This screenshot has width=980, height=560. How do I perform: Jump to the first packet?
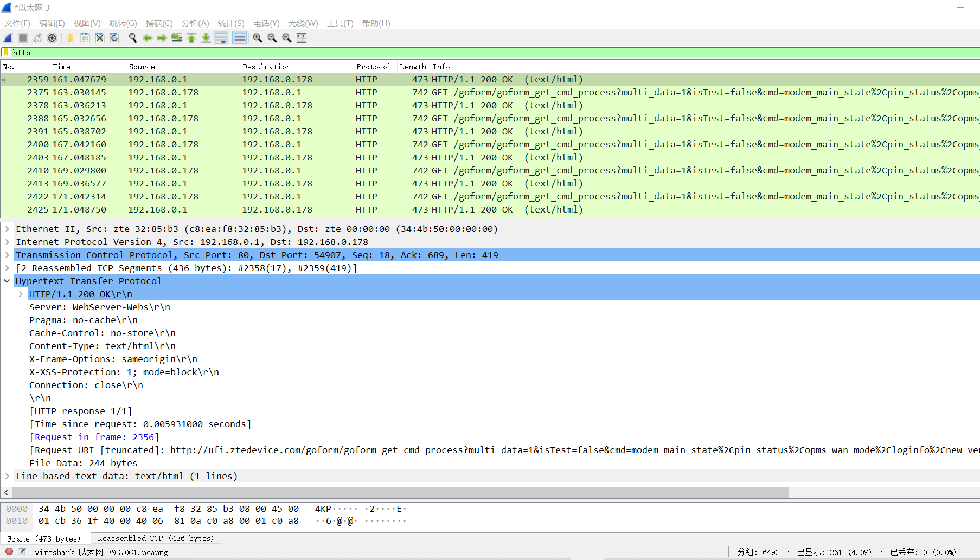click(x=191, y=38)
